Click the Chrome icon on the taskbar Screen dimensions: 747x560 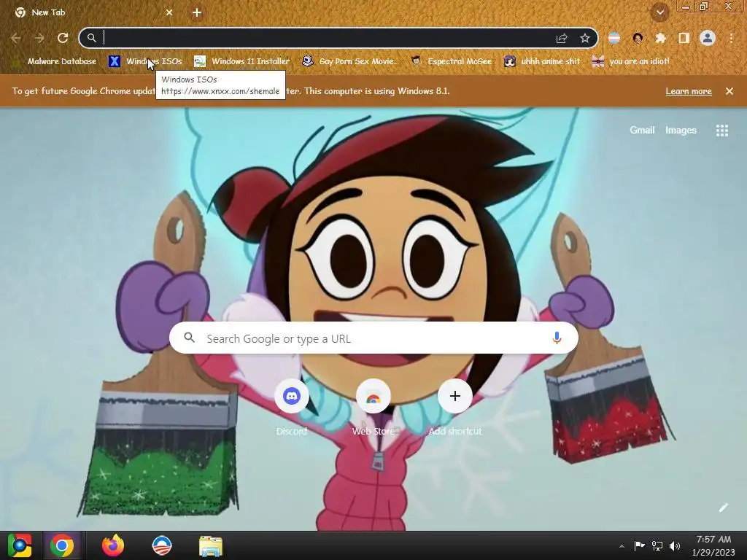[62, 545]
